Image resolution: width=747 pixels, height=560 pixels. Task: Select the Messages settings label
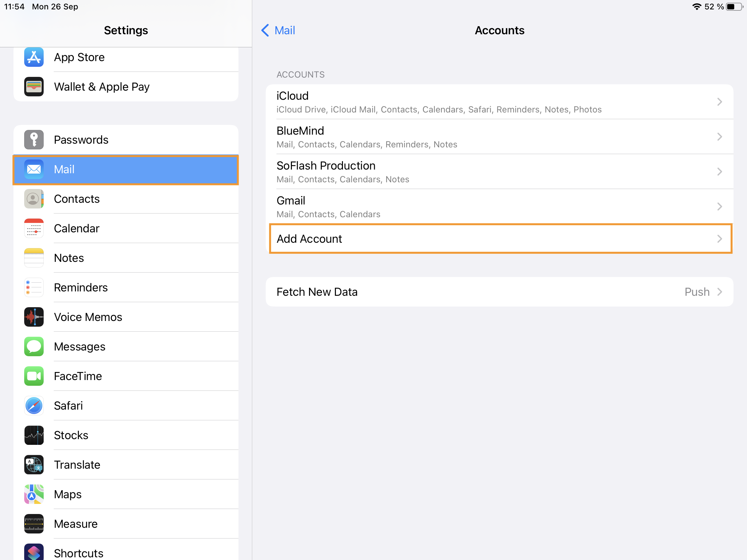coord(80,347)
